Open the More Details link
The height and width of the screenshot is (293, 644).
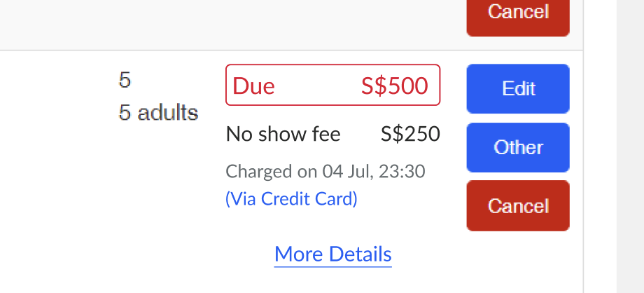pyautogui.click(x=332, y=254)
